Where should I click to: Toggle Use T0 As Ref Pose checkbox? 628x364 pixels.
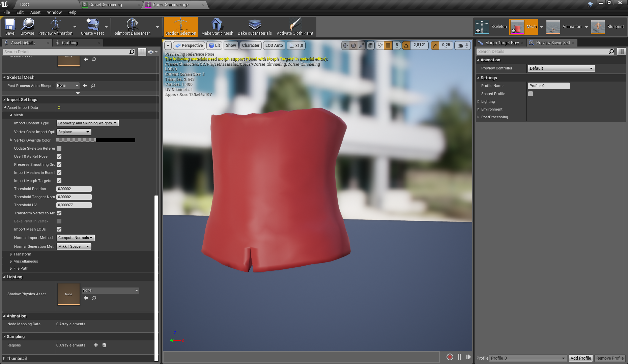[59, 156]
